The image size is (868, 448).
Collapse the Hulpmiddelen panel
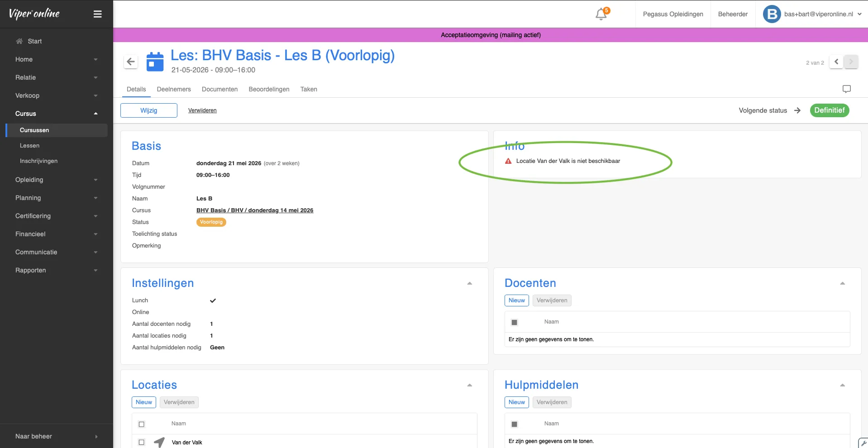[843, 385]
